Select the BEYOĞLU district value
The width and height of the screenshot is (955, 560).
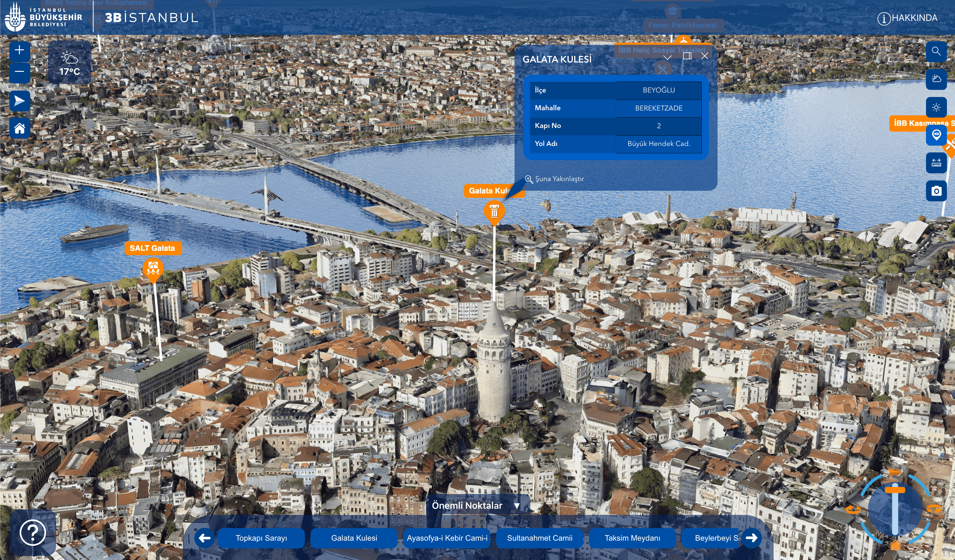(x=659, y=90)
